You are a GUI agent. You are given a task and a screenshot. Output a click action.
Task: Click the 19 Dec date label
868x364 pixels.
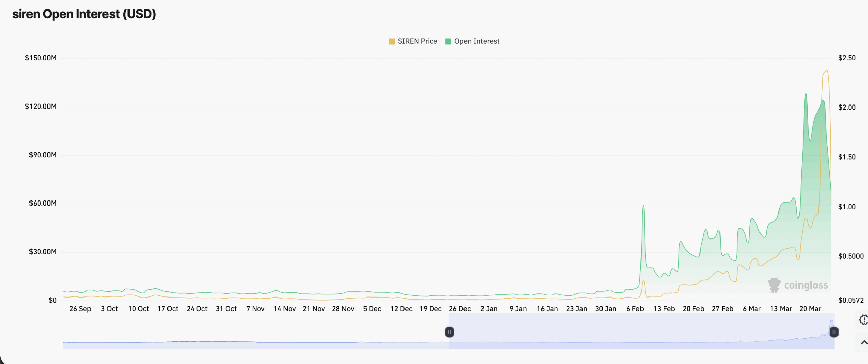pos(431,309)
